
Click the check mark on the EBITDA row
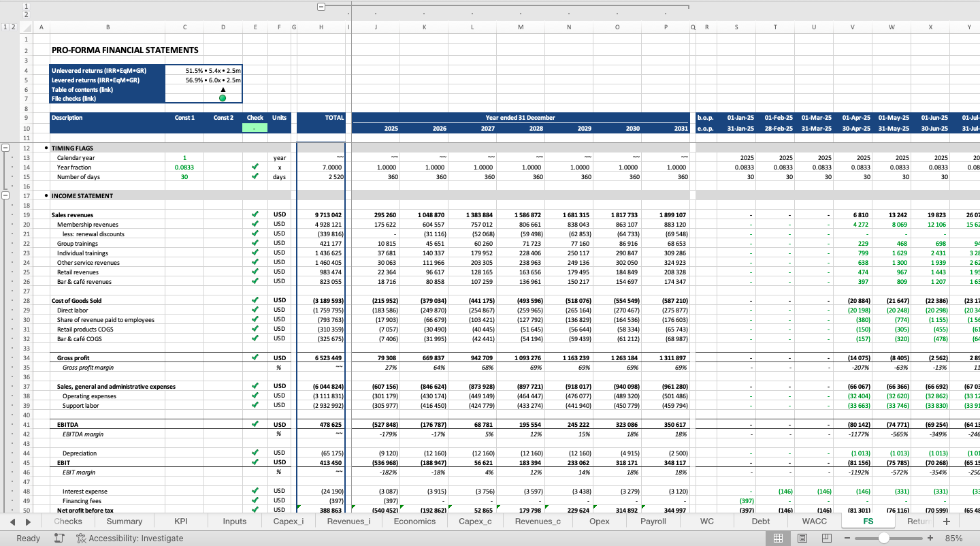(x=255, y=424)
